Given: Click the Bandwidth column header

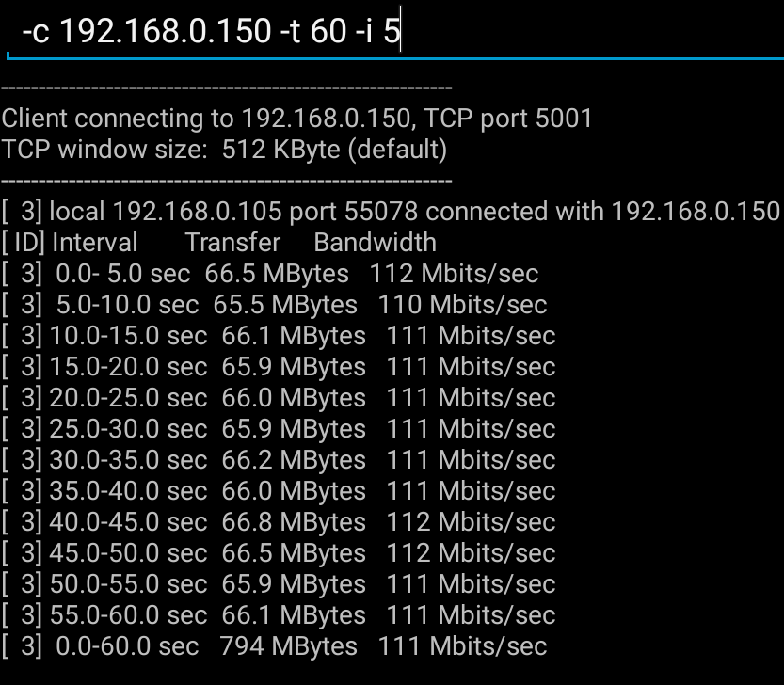Looking at the screenshot, I should tap(375, 243).
